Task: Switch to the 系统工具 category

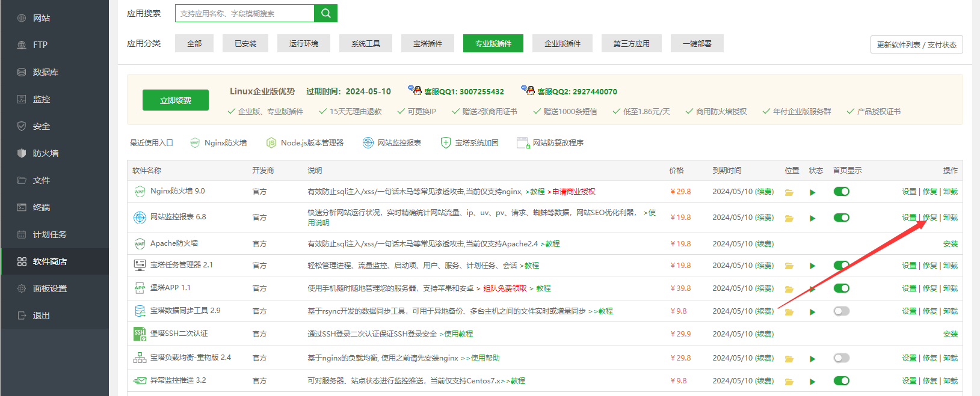Action: coord(366,43)
